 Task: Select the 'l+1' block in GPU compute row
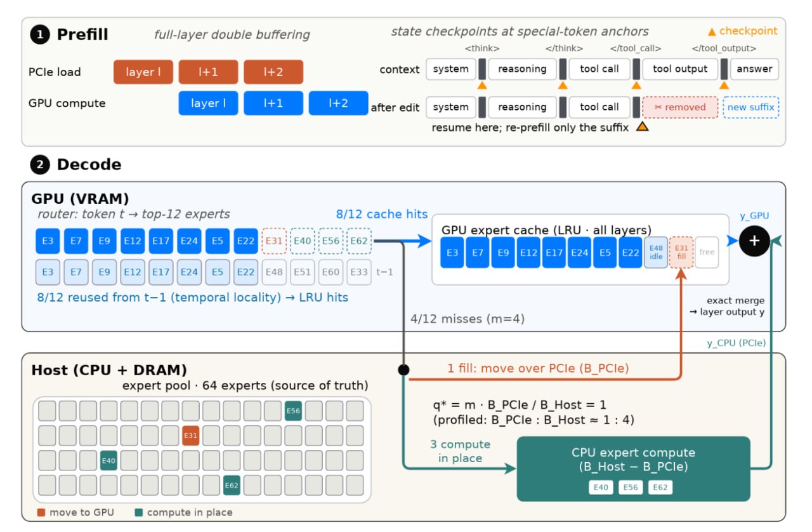point(273,103)
